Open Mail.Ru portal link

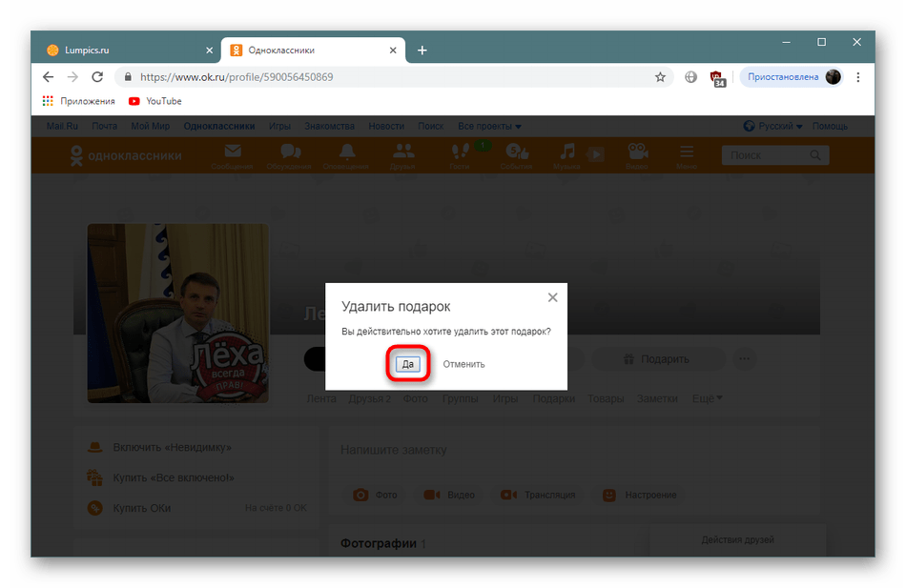(62, 126)
